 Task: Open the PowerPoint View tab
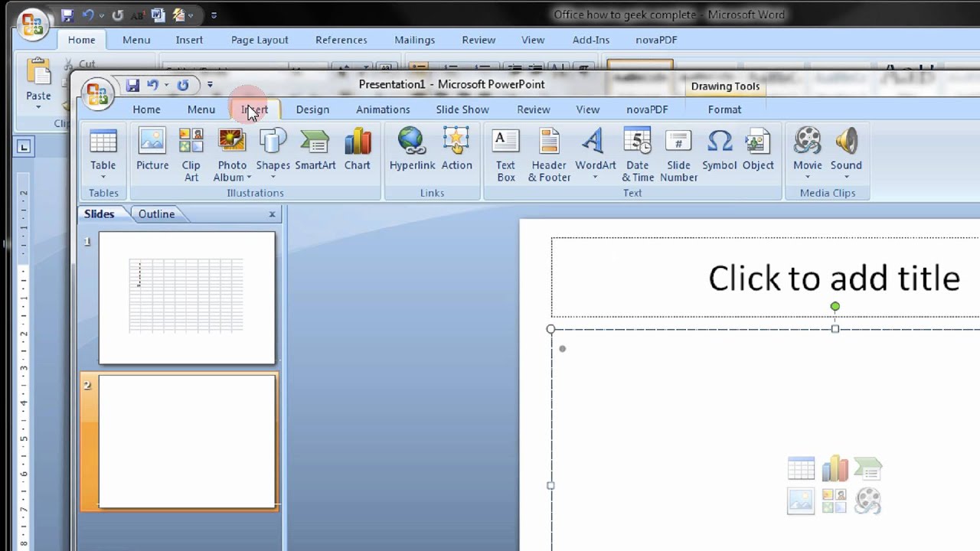(587, 109)
